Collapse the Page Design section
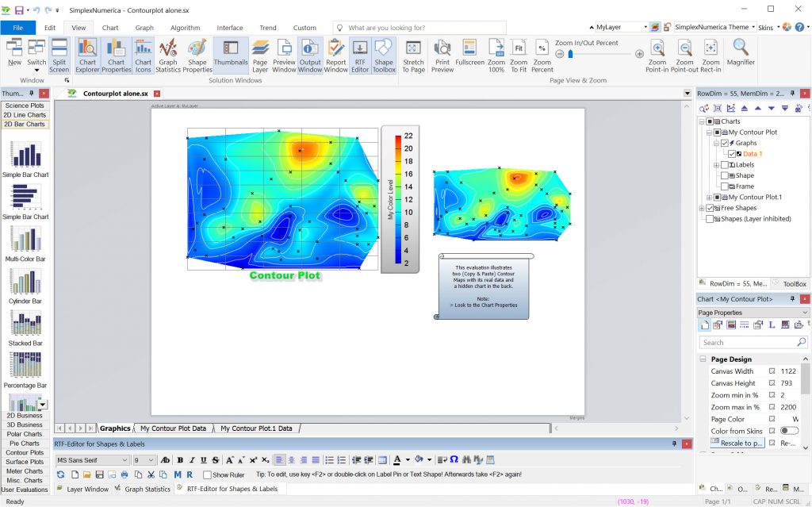The height and width of the screenshot is (507, 812). pyautogui.click(x=703, y=359)
